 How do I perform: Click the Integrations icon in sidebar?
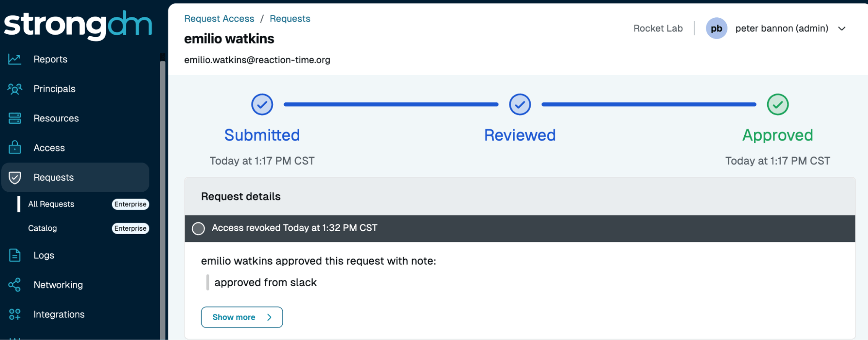point(14,314)
